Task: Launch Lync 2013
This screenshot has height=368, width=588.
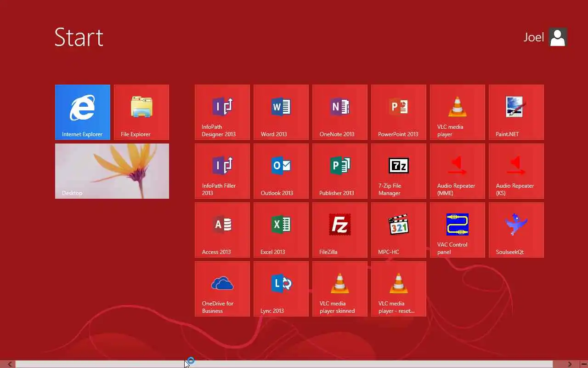Action: coord(281,289)
